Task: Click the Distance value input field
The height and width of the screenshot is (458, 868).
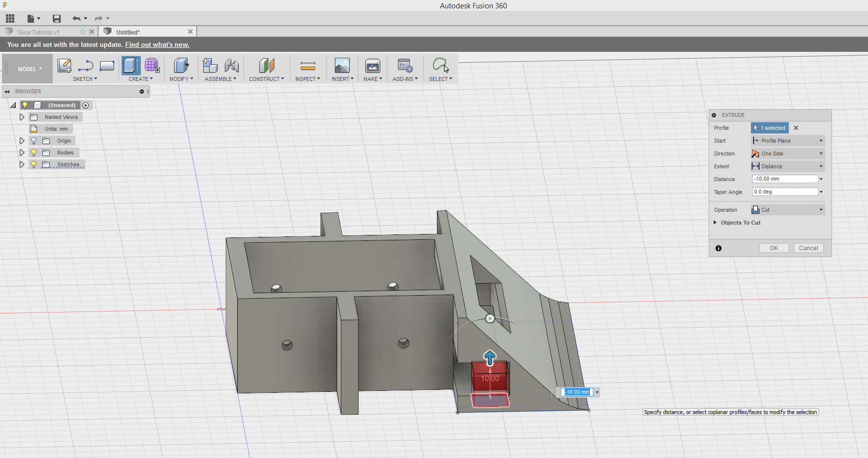Action: click(x=784, y=179)
